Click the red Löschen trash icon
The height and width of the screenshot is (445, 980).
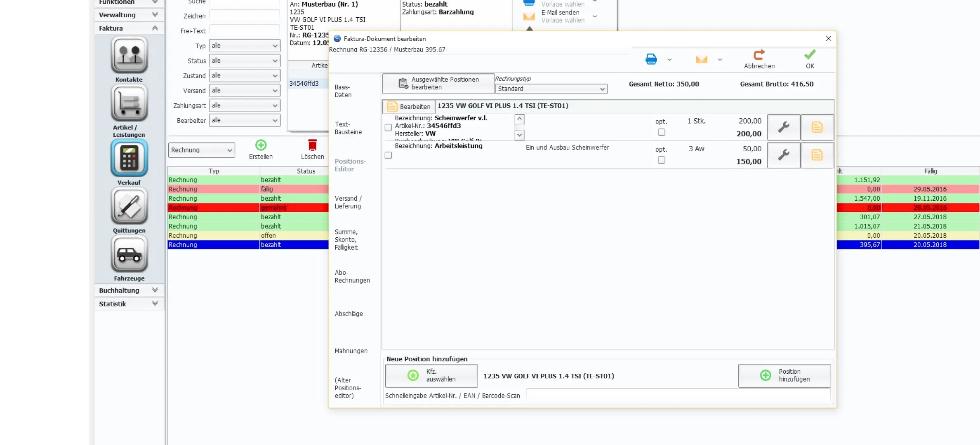(312, 145)
